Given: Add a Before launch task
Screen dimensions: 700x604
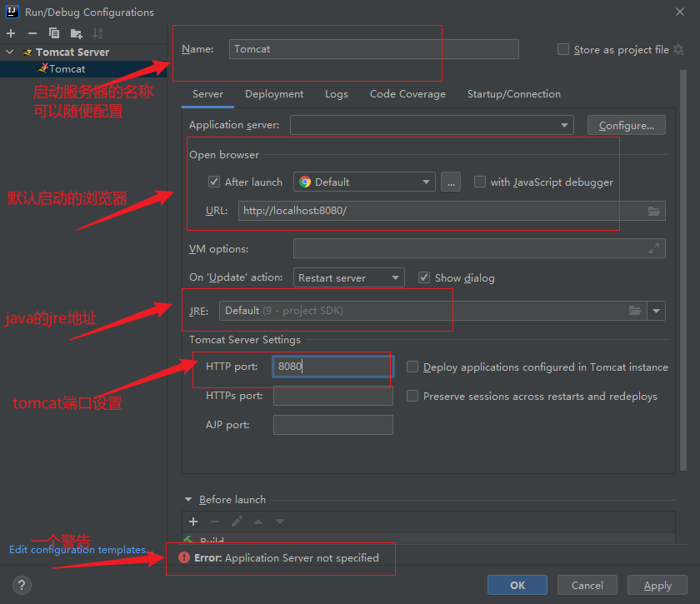Looking at the screenshot, I should [193, 522].
